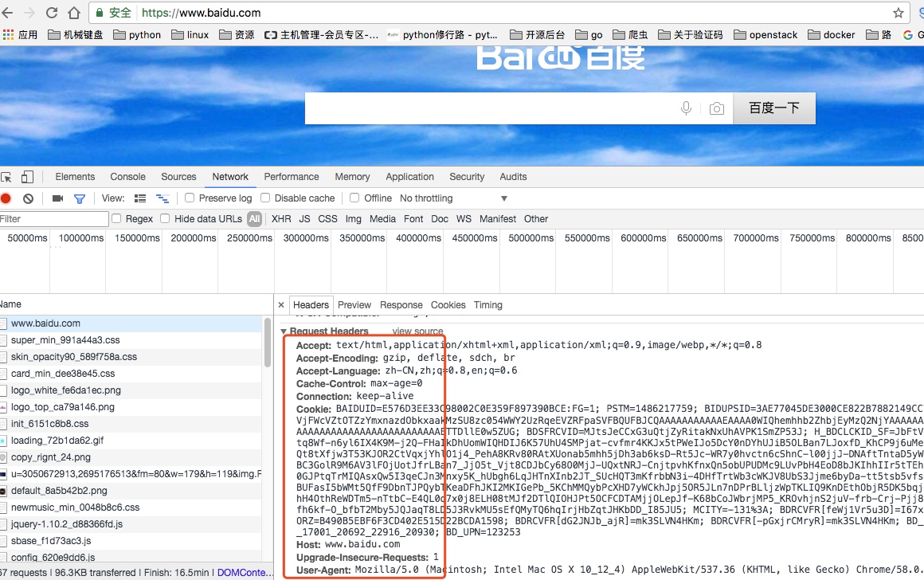Open the 主机管理-会员专区 bookmark
This screenshot has width=924, height=580.
pyautogui.click(x=322, y=35)
